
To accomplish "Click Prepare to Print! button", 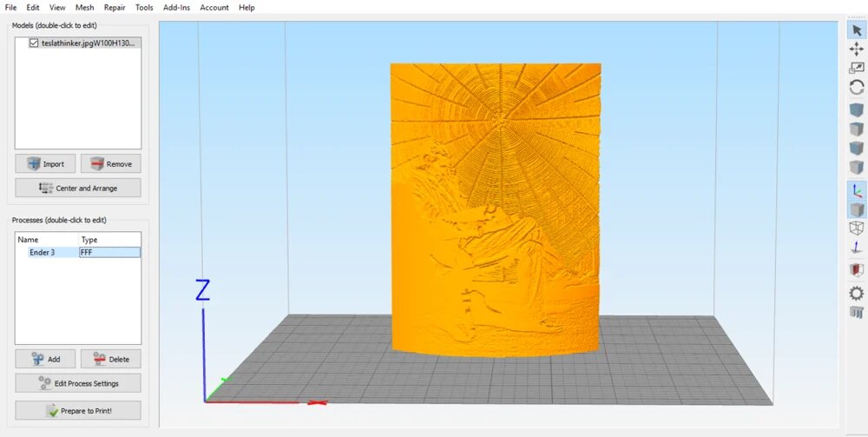I will tap(78, 410).
